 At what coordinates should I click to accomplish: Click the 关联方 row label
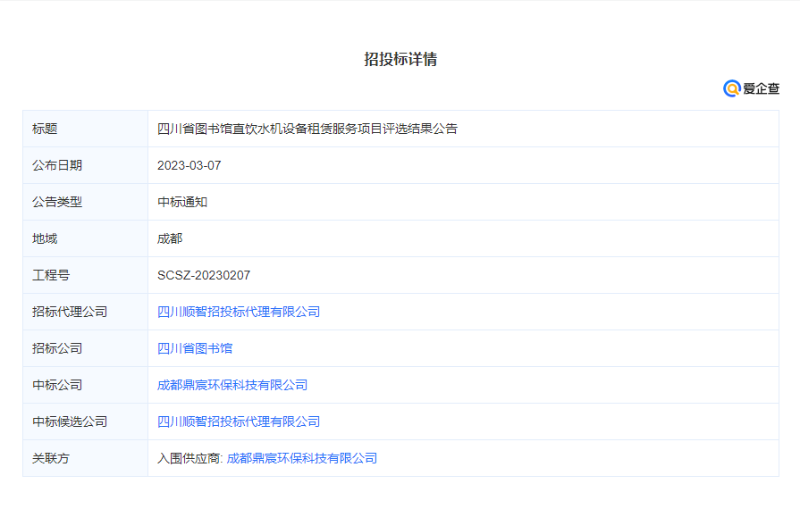click(51, 459)
